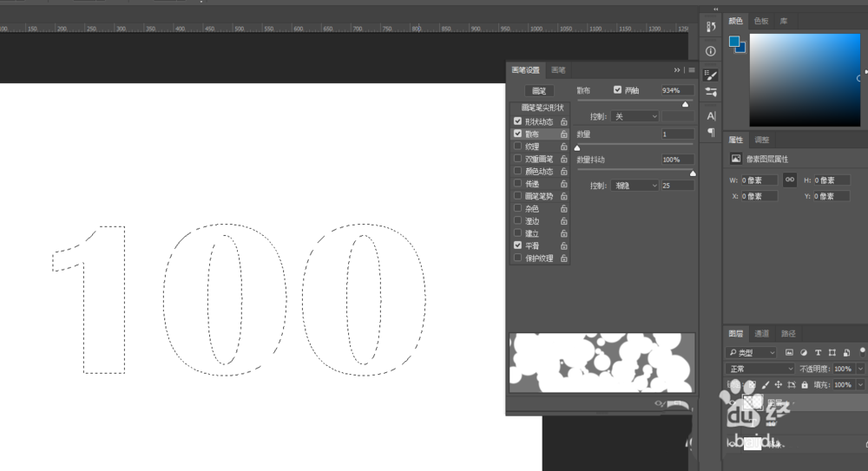The image size is (868, 471).
Task: Open brush settings panel menu icon
Action: (x=692, y=69)
